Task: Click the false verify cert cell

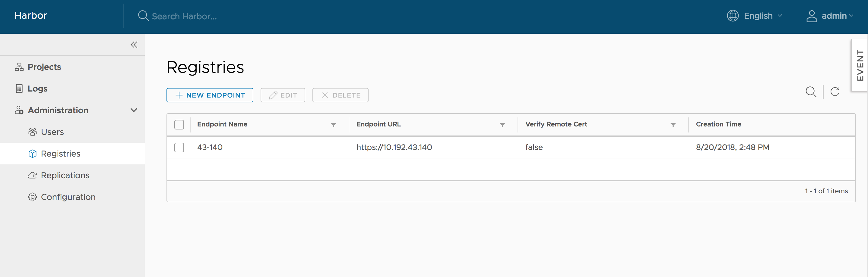Action: point(534,148)
